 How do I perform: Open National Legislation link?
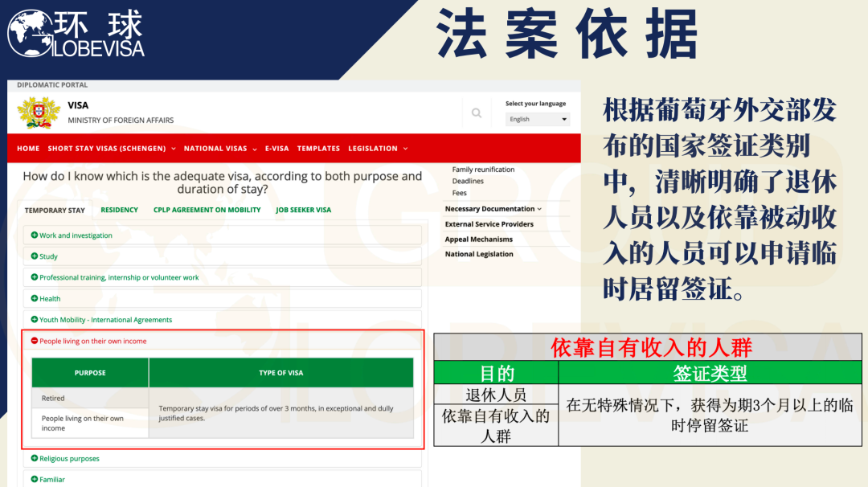[479, 254]
